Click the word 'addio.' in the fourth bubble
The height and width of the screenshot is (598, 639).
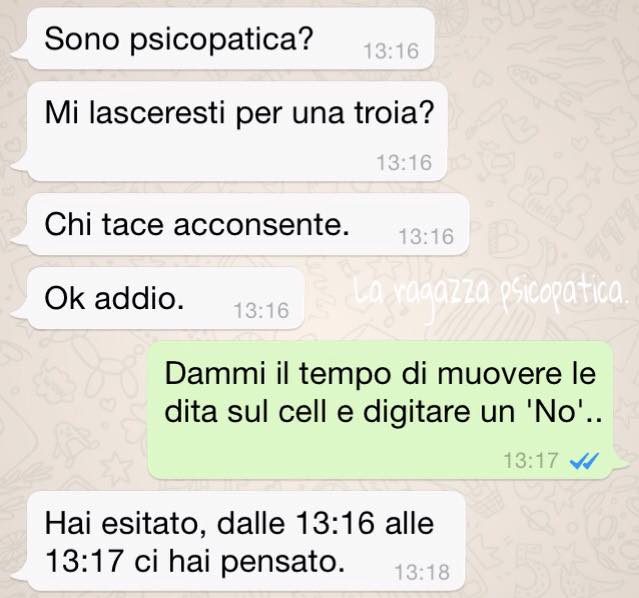coord(139,298)
